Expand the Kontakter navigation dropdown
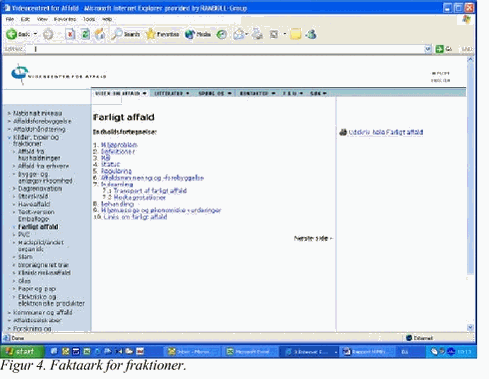This screenshot has height=379, width=489. click(x=257, y=93)
